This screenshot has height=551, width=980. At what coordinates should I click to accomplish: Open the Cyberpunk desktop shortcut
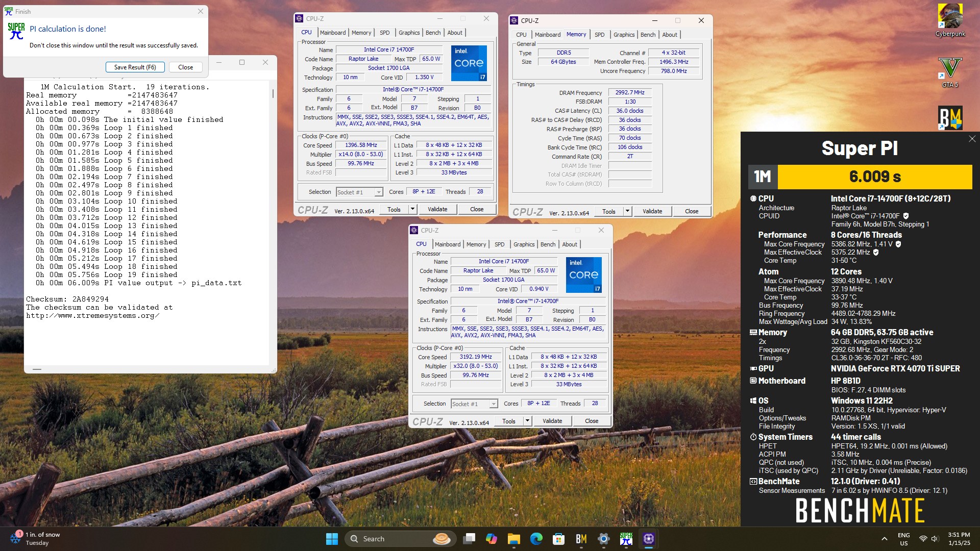[x=950, y=20]
